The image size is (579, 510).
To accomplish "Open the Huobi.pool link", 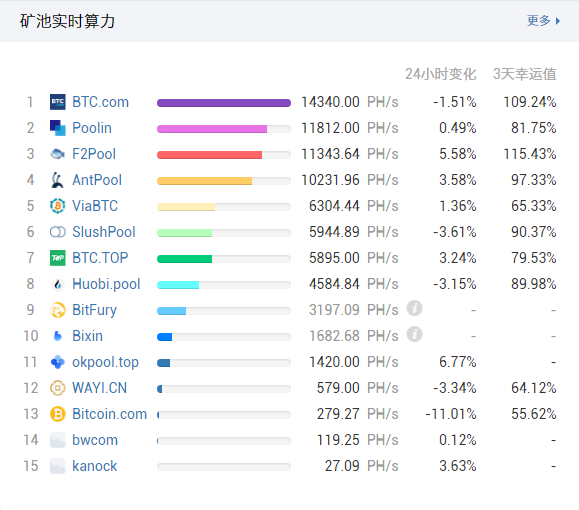I will (106, 284).
